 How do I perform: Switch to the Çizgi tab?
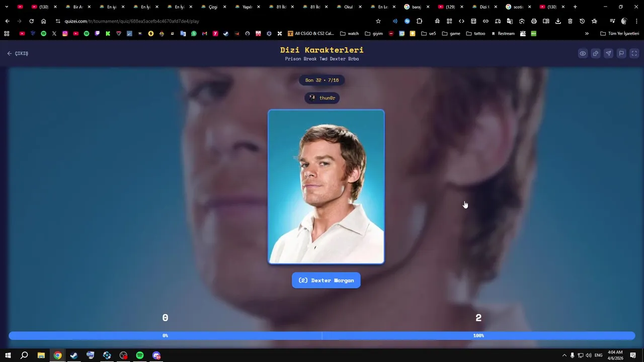click(x=213, y=7)
